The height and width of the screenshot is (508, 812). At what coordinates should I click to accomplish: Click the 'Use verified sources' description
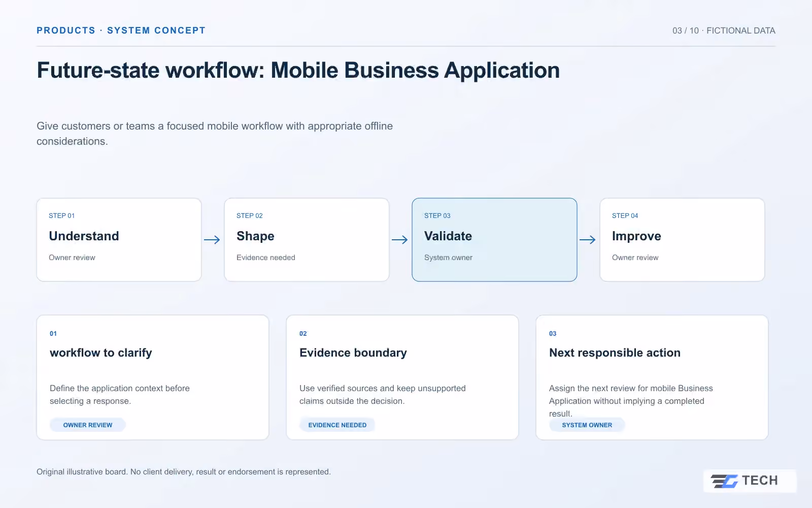tap(383, 395)
